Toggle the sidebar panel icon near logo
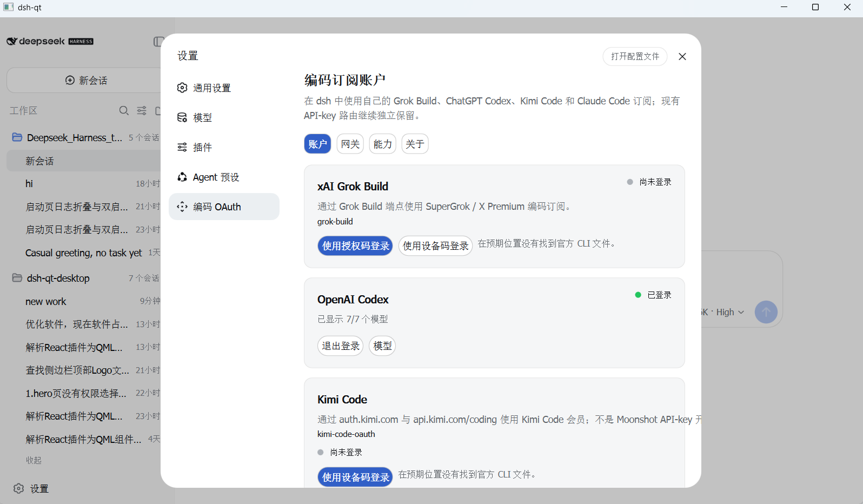Viewport: 863px width, 504px height. [158, 42]
